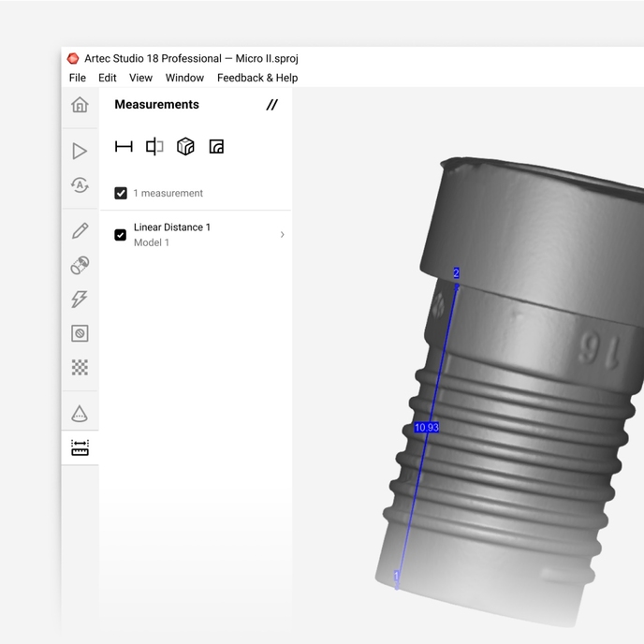Click the double-slash icon beside Measurements
Image resolution: width=644 pixels, height=644 pixels.
(271, 105)
